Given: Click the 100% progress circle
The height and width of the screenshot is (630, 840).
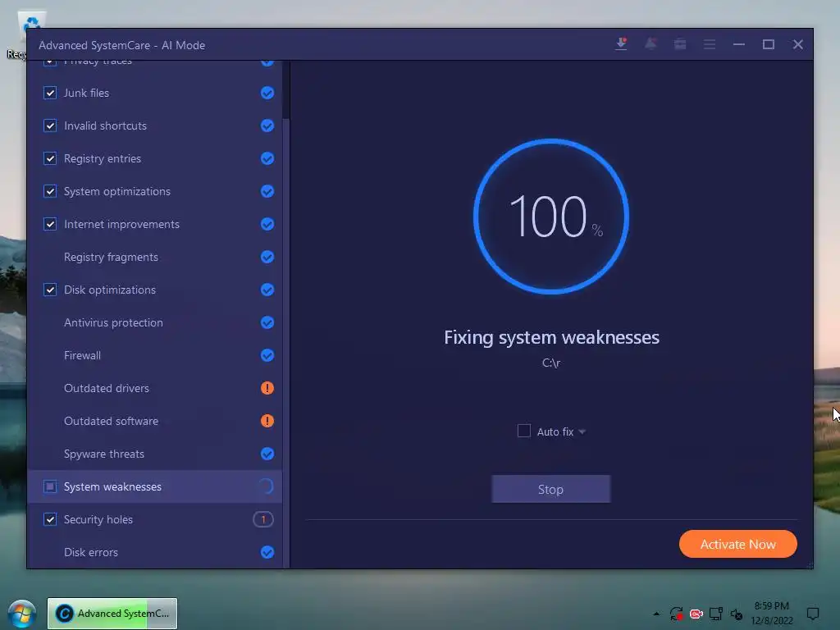Looking at the screenshot, I should [551, 217].
